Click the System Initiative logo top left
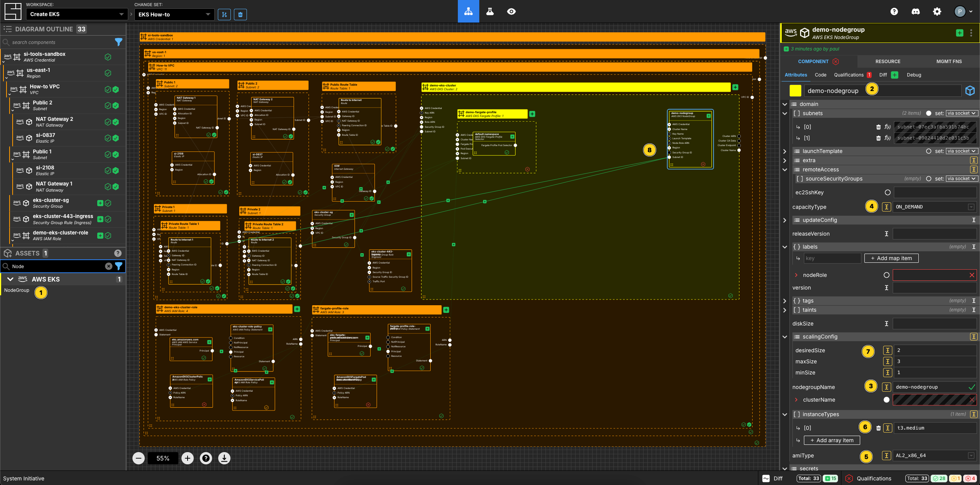The width and height of the screenshot is (980, 485). pyautogui.click(x=13, y=11)
